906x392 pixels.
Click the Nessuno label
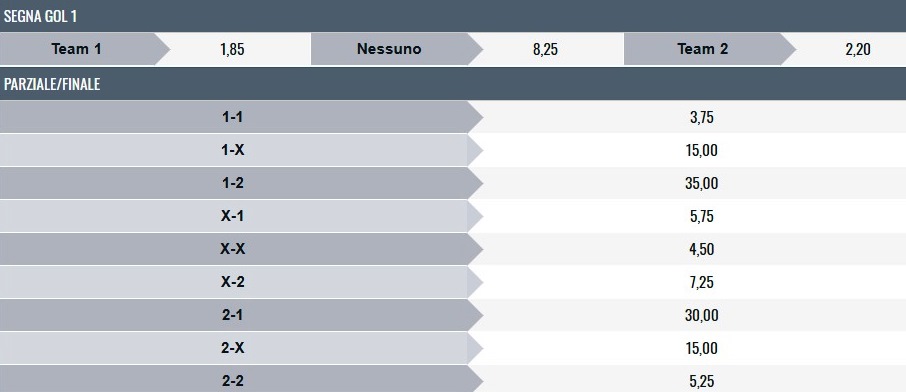(x=389, y=49)
